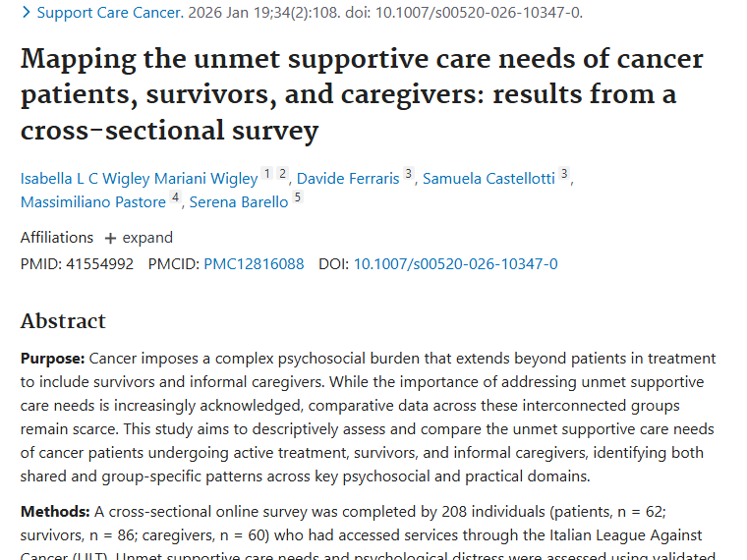
Task: Open author Massimiliano Pastore's link
Action: tap(92, 202)
